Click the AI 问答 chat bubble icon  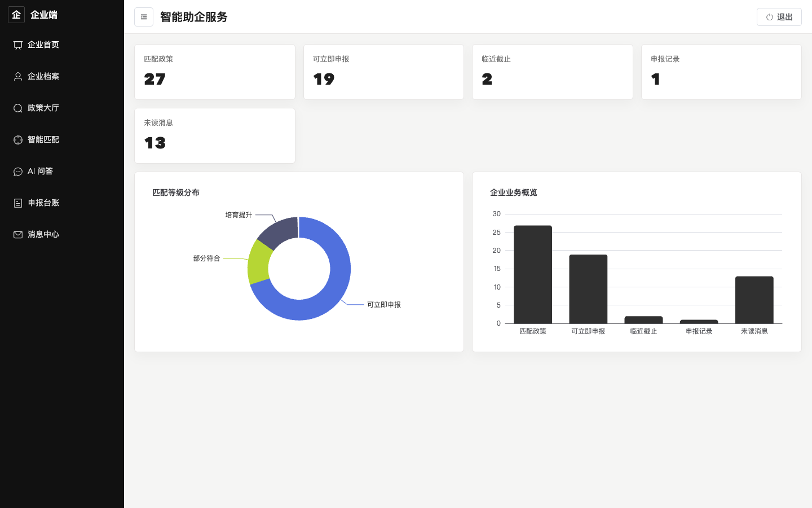[x=18, y=172]
